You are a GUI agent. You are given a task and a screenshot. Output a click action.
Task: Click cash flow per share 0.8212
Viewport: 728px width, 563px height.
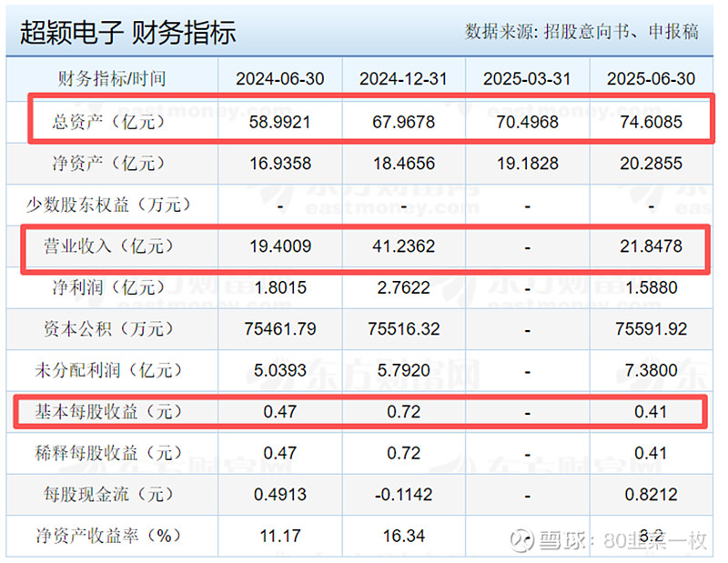coord(651,494)
